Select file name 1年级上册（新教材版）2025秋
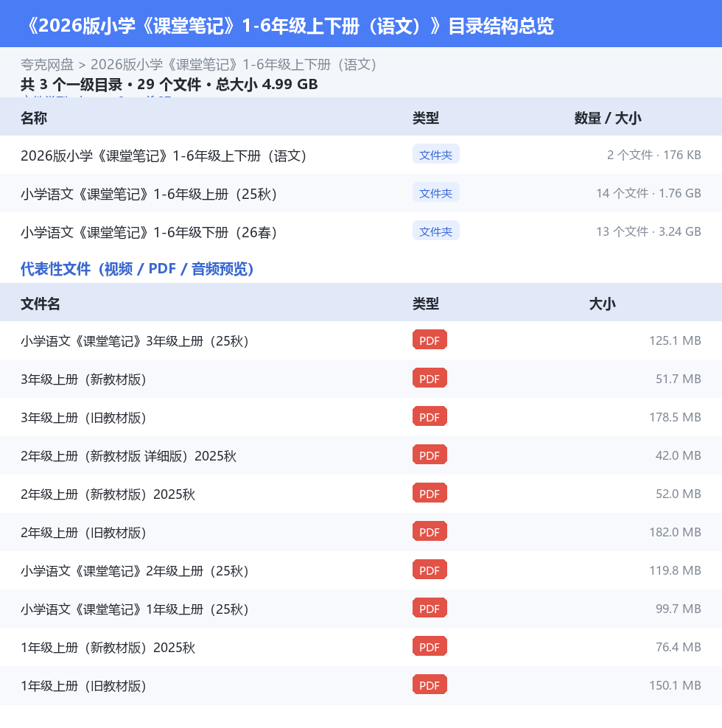 108,648
